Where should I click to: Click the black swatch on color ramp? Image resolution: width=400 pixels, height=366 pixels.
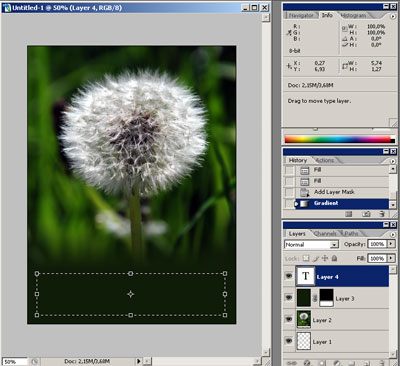tap(393, 141)
